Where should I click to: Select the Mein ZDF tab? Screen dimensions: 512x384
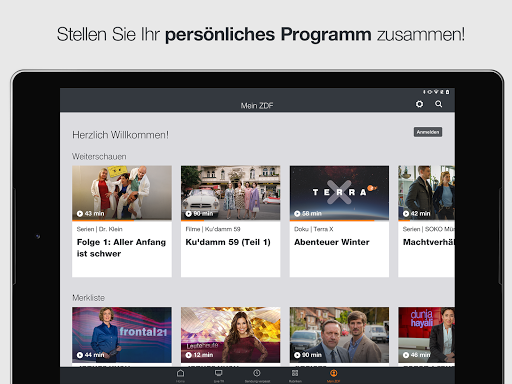click(333, 375)
